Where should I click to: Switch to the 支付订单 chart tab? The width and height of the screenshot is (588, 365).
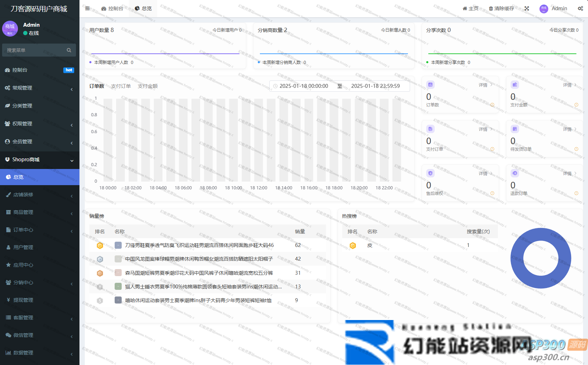pyautogui.click(x=121, y=86)
